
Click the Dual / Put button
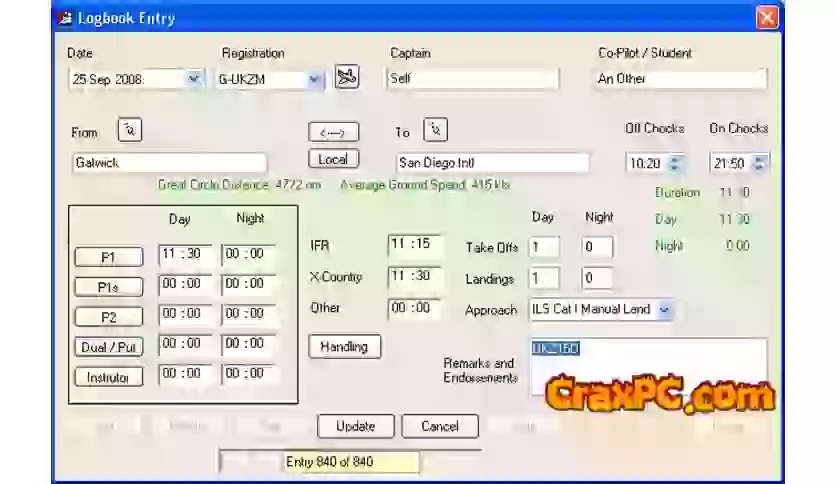(x=109, y=347)
